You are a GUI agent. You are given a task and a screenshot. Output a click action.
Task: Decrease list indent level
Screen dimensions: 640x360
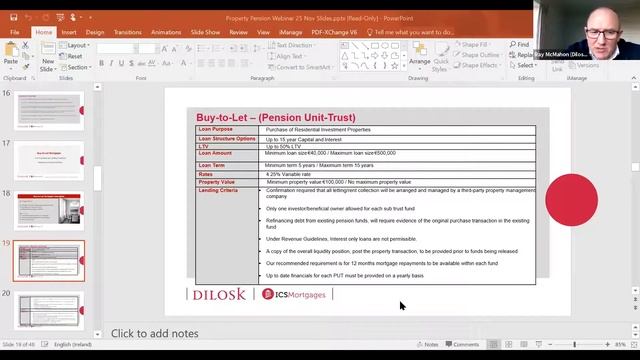233,49
